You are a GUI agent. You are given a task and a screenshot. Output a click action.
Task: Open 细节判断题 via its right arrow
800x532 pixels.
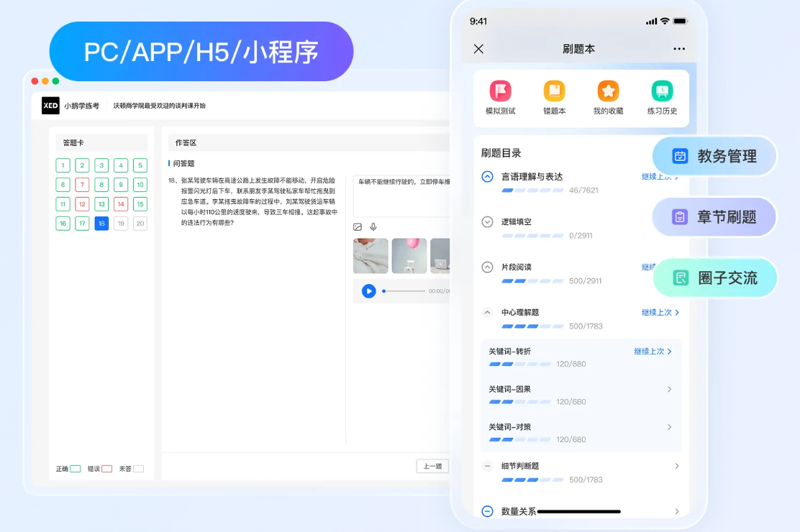(677, 466)
